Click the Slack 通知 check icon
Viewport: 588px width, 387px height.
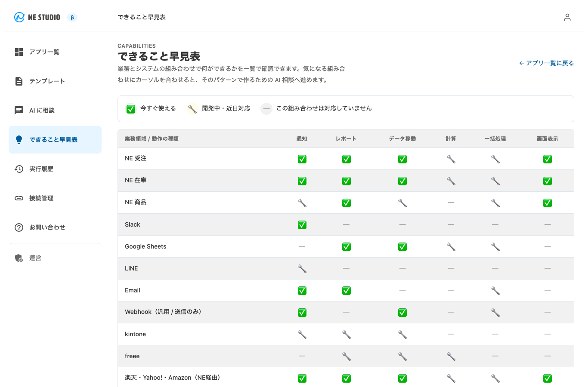pyautogui.click(x=302, y=225)
